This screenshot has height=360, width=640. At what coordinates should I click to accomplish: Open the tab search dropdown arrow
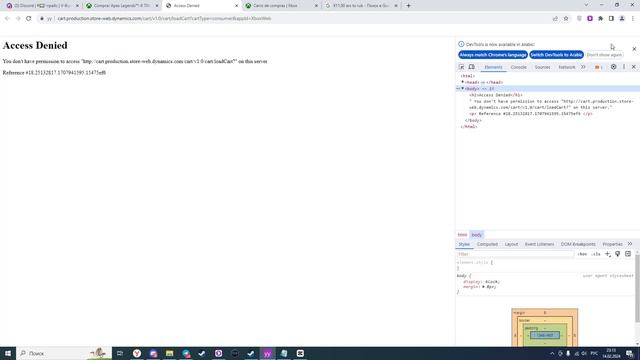pos(586,5)
